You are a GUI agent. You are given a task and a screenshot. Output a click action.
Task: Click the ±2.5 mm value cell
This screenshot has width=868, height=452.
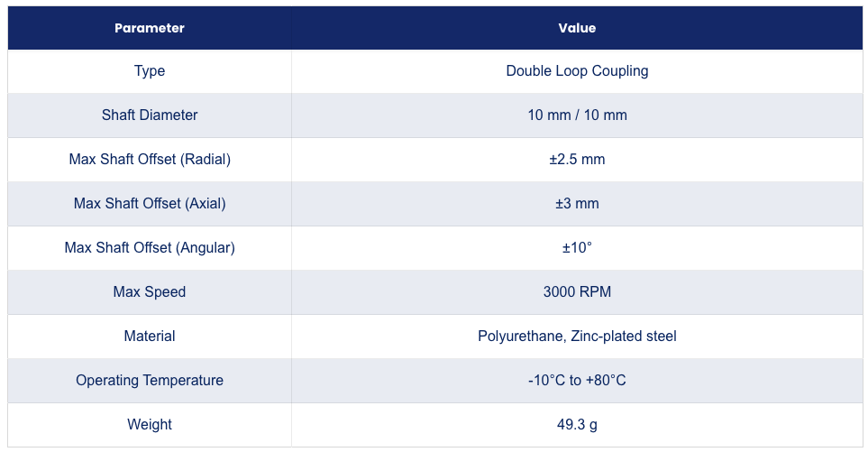(x=577, y=160)
